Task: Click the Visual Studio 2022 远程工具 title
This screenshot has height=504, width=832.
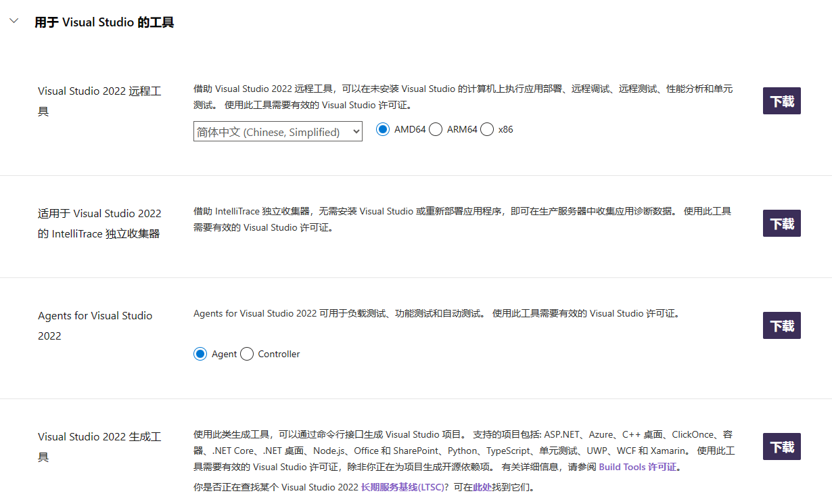Action: pyautogui.click(x=99, y=101)
